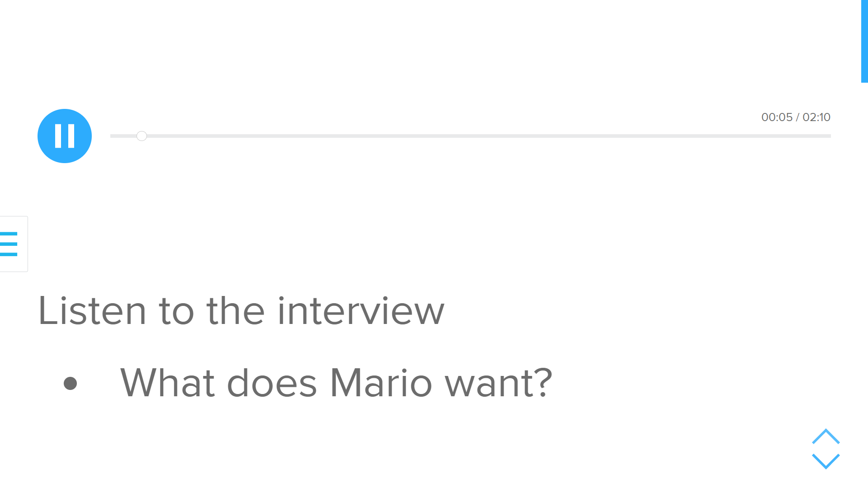Click the question 'What does Mario want?'

(336, 383)
